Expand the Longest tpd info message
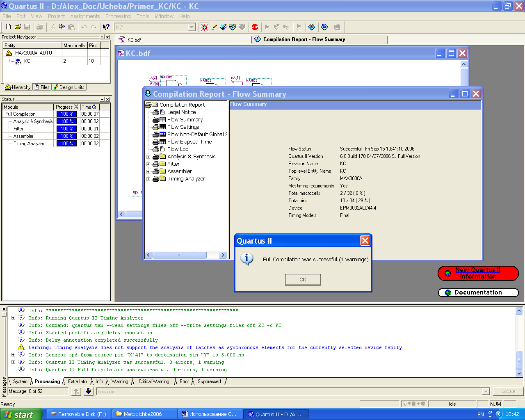The height and width of the screenshot is (420, 525). click(13, 355)
